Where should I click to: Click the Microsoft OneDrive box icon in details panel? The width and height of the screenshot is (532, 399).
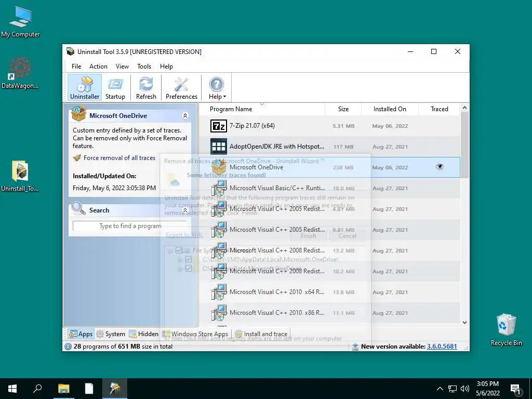tap(78, 114)
